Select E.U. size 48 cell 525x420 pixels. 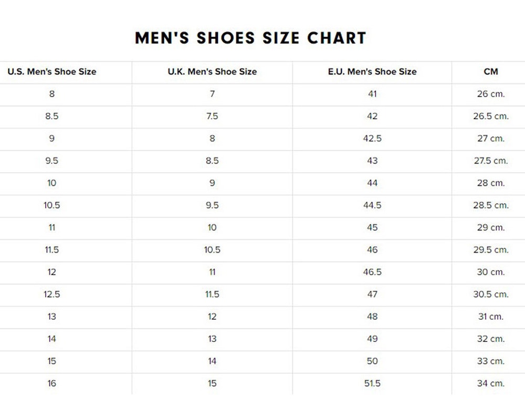[372, 317]
